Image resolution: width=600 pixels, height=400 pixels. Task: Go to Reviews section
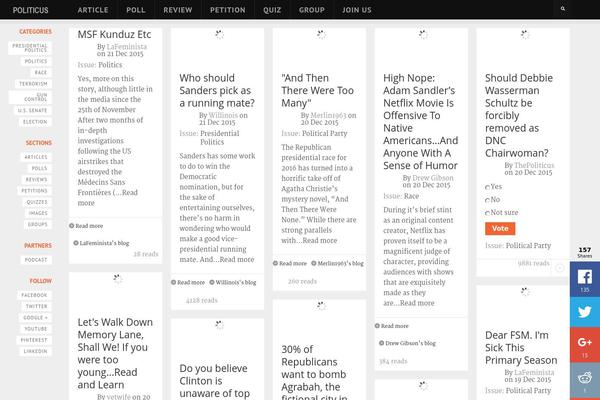37,180
